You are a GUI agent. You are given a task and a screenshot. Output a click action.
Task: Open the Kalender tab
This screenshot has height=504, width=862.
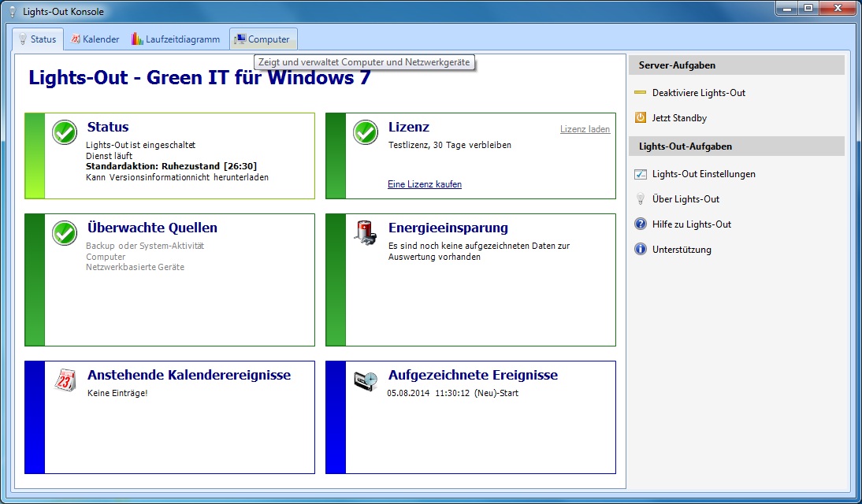point(95,39)
